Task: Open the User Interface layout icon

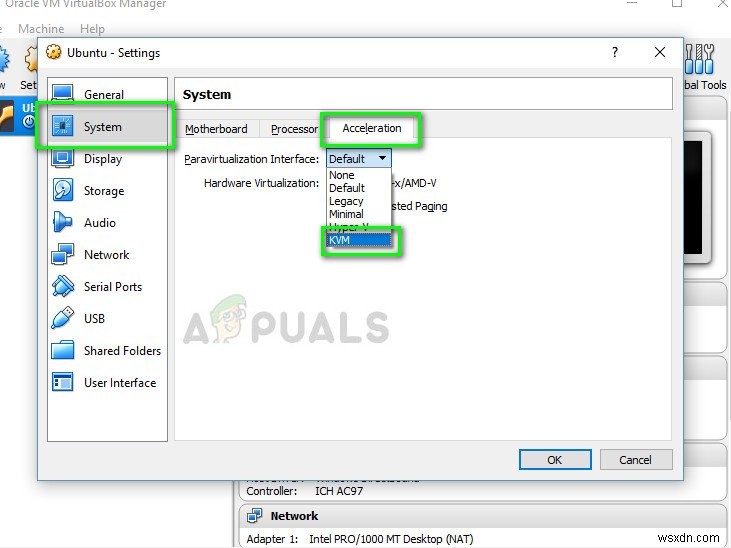Action: [62, 382]
